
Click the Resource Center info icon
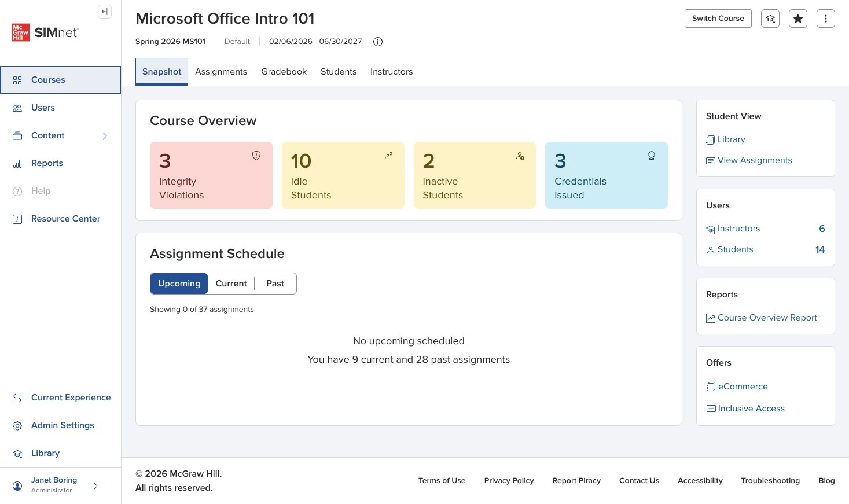[17, 219]
